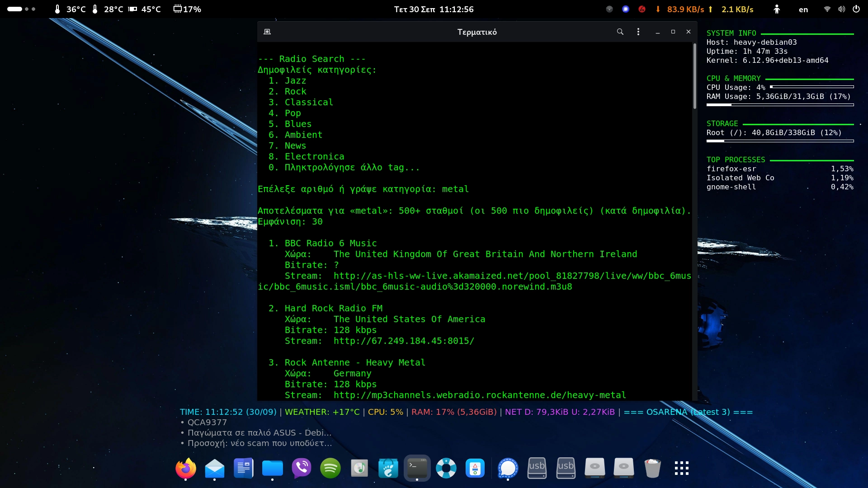Click the 'Τερματικό' window title
The height and width of the screenshot is (488, 868).
[x=477, y=32]
